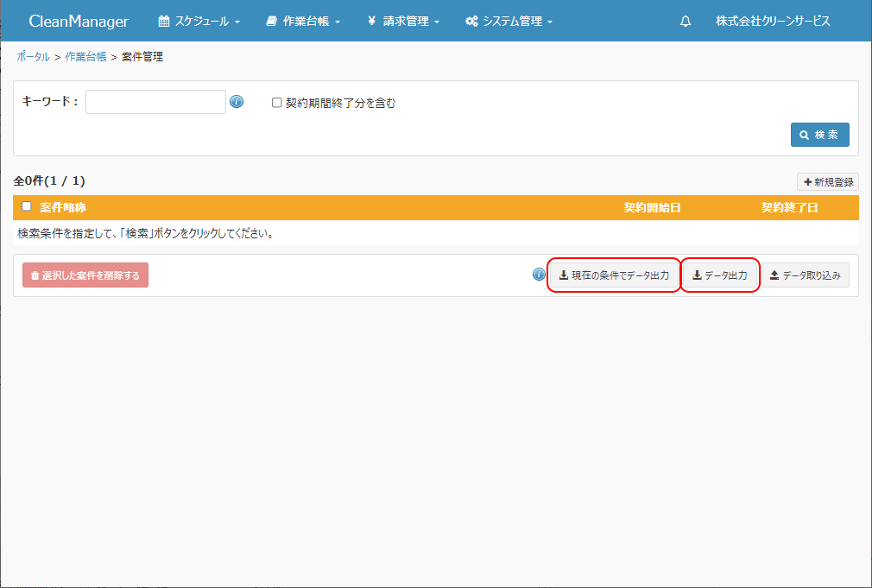Click 株式会社クリーンサービス account name
Viewport: 872px width, 588px height.
point(773,21)
